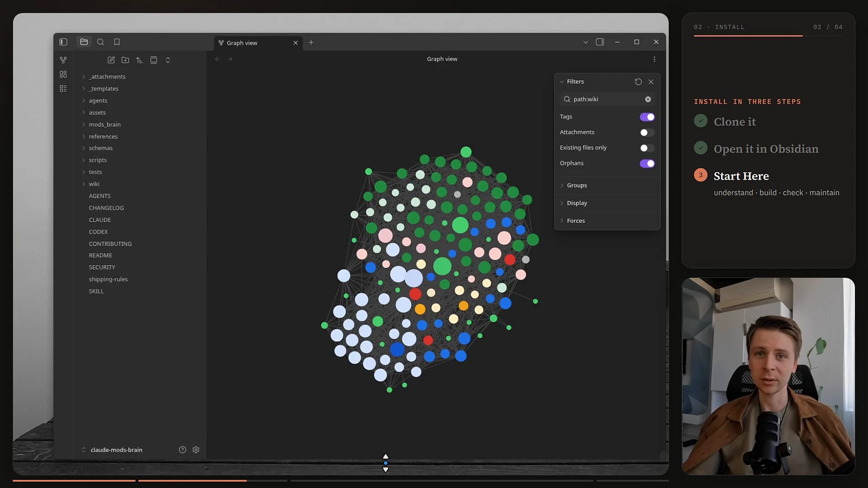The height and width of the screenshot is (488, 868).
Task: Navigate forward arrow
Action: click(230, 59)
